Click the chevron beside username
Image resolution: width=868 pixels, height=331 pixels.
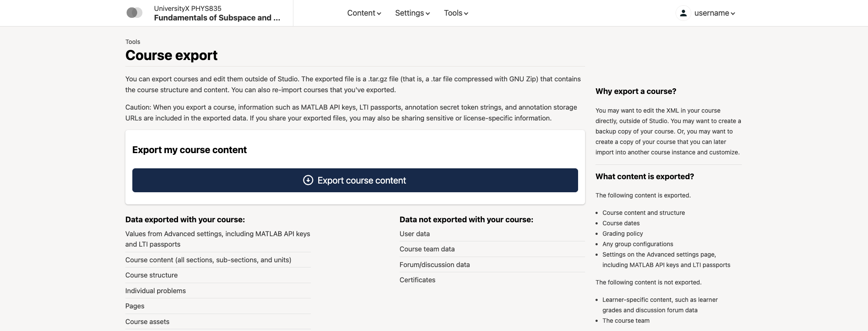click(x=733, y=13)
